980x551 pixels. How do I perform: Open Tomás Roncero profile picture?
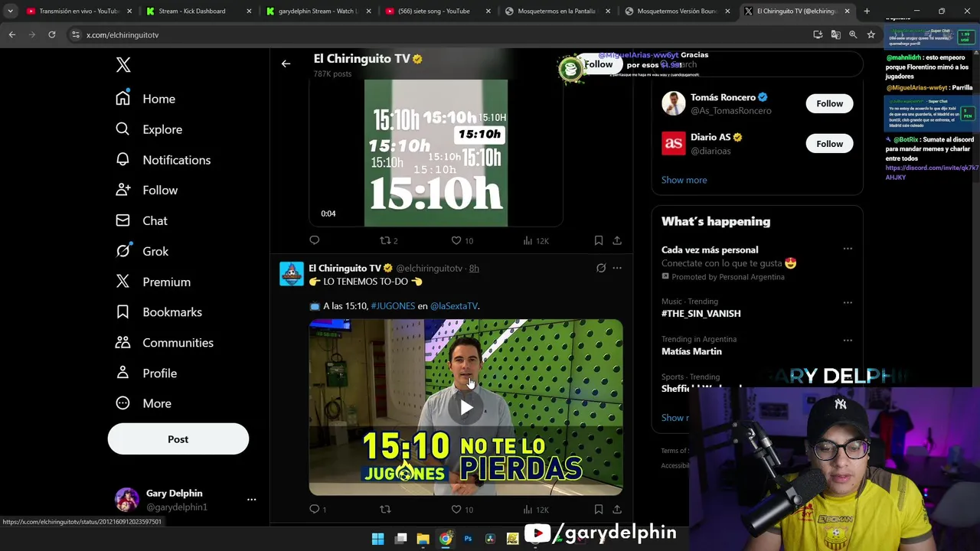674,103
